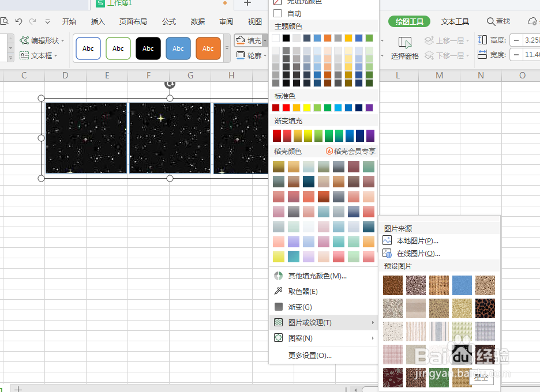Apply the green-outlined Abc shape style
The image size is (540, 392).
click(x=118, y=48)
